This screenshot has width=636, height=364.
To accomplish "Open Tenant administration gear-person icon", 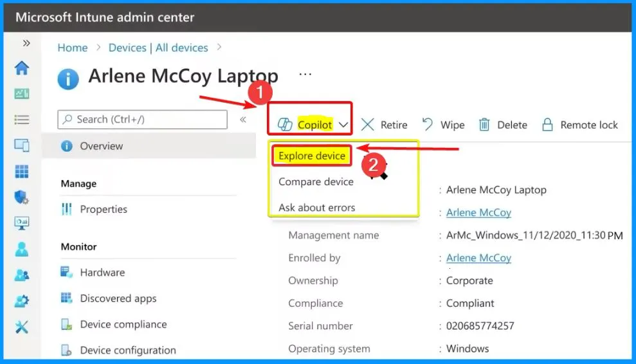I will click(x=22, y=301).
